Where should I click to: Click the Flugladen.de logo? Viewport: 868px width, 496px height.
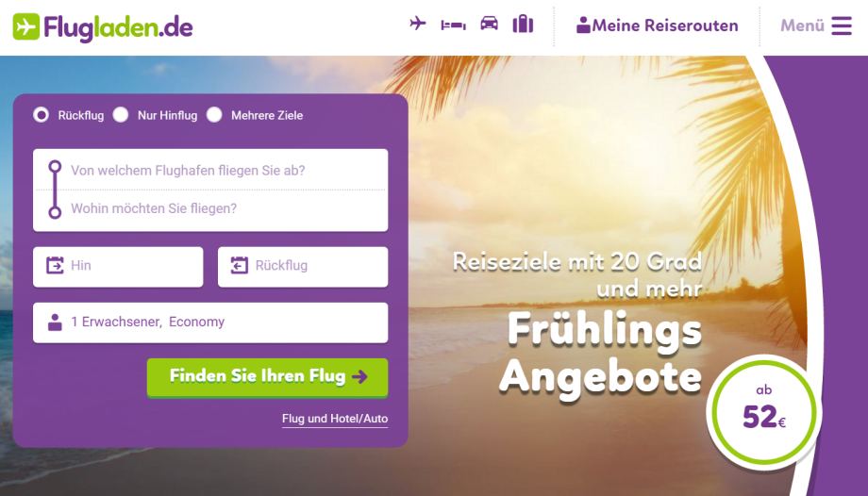pos(103,27)
